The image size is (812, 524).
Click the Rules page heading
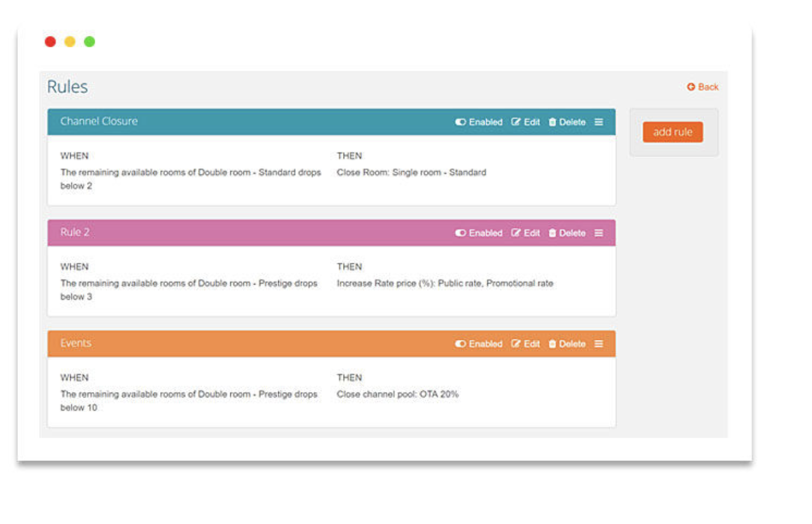pos(67,87)
